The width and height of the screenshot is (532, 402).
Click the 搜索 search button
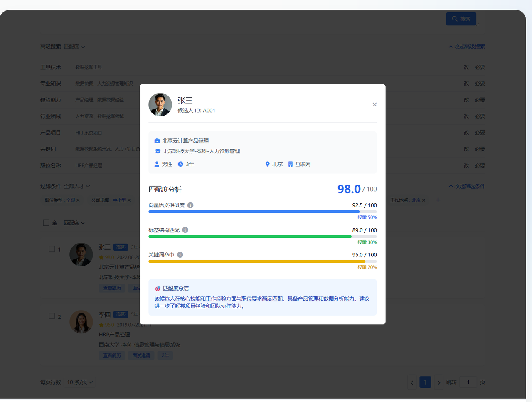(461, 19)
